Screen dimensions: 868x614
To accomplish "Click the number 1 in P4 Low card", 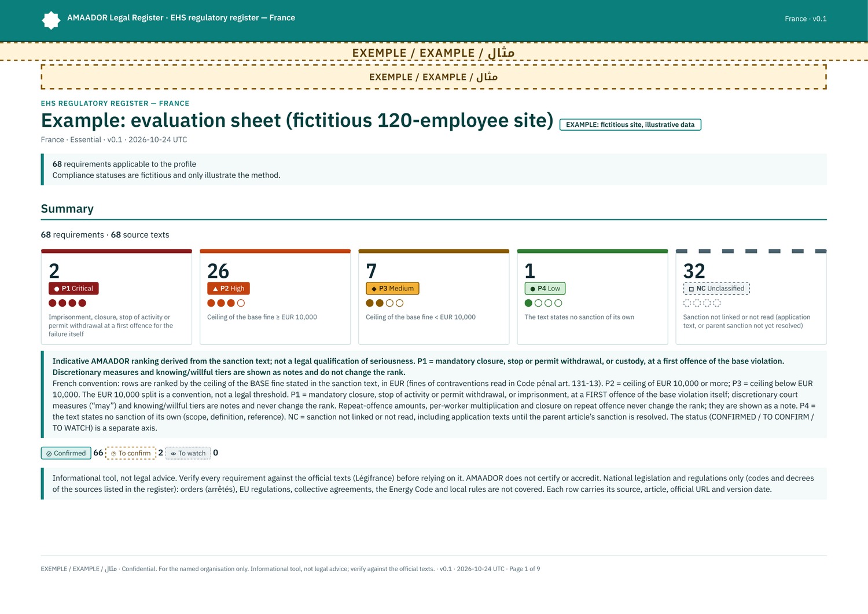I will point(529,271).
